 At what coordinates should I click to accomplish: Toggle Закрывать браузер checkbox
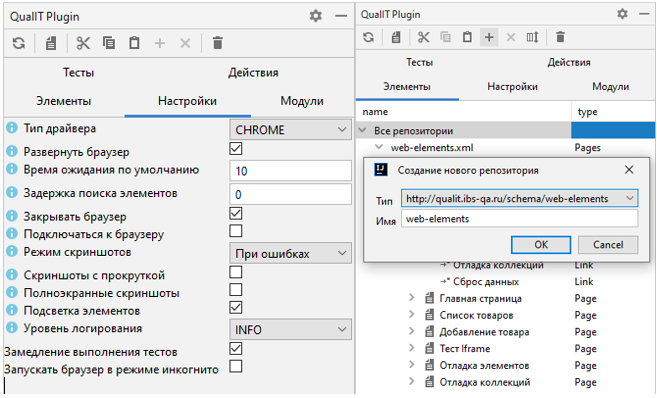[x=236, y=214]
